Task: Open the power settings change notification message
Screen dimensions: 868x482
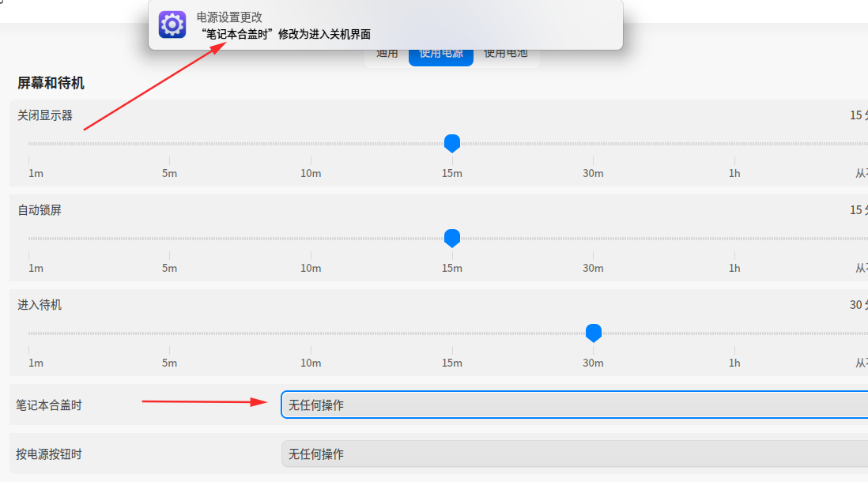Action: (385, 24)
